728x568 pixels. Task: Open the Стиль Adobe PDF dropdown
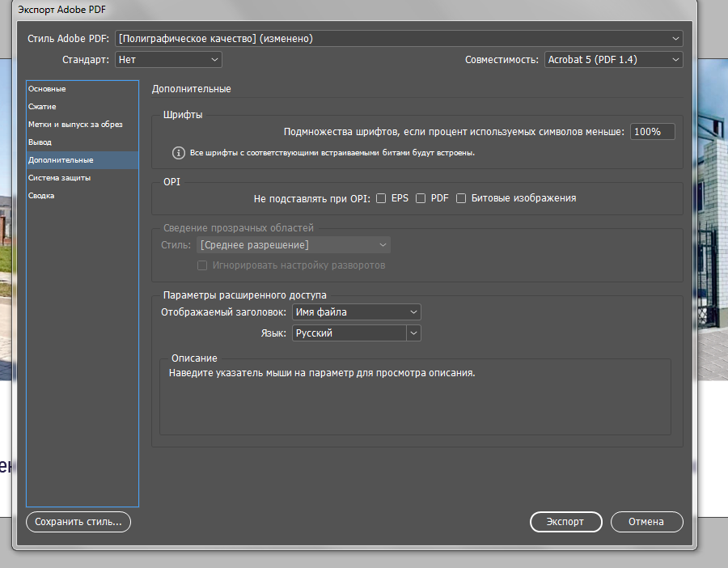399,39
